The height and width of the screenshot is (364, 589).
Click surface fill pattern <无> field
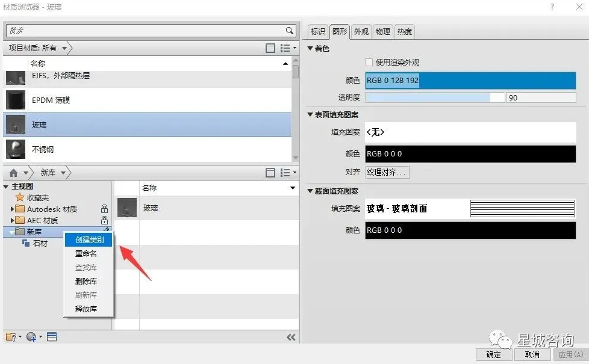click(x=470, y=132)
